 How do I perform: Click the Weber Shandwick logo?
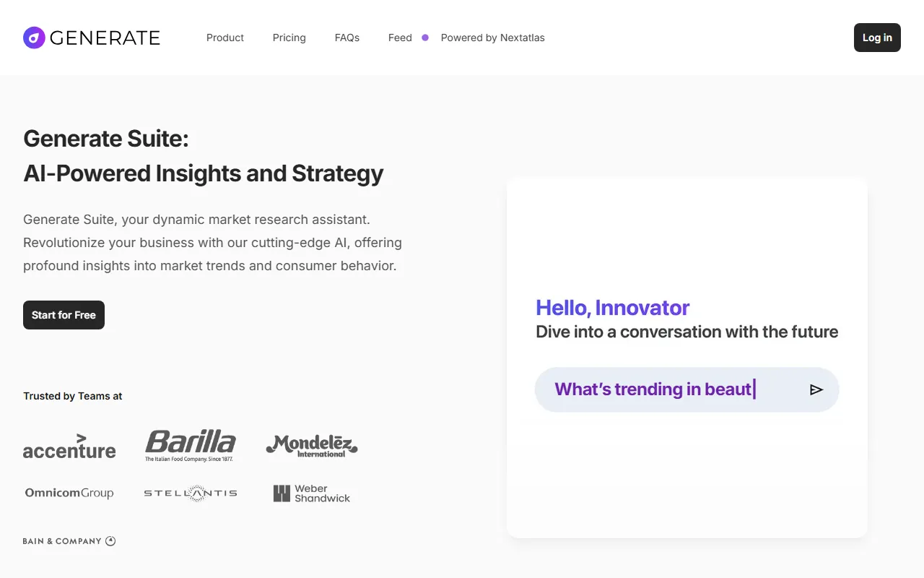(x=311, y=493)
